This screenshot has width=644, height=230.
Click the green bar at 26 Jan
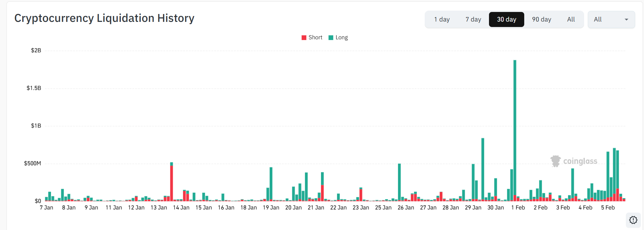click(399, 182)
